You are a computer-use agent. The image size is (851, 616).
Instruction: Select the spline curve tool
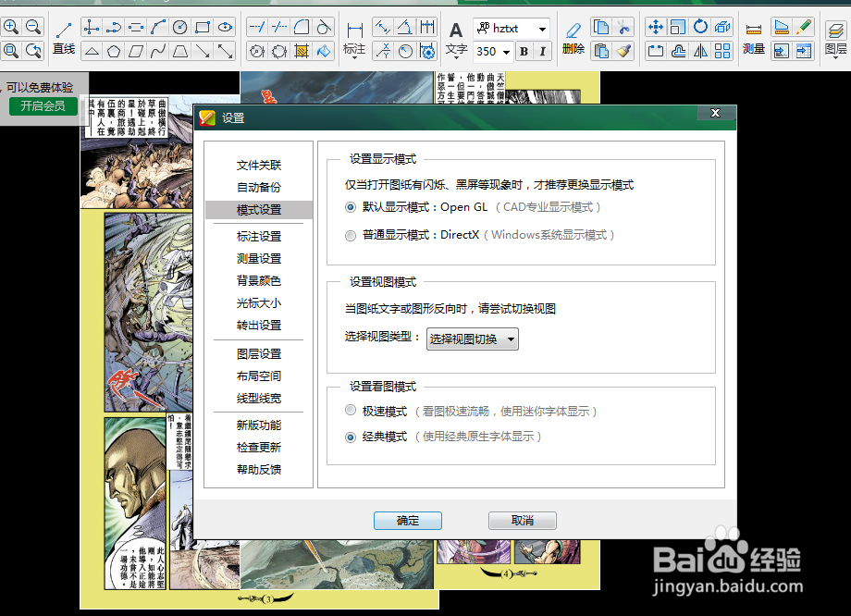click(x=158, y=52)
